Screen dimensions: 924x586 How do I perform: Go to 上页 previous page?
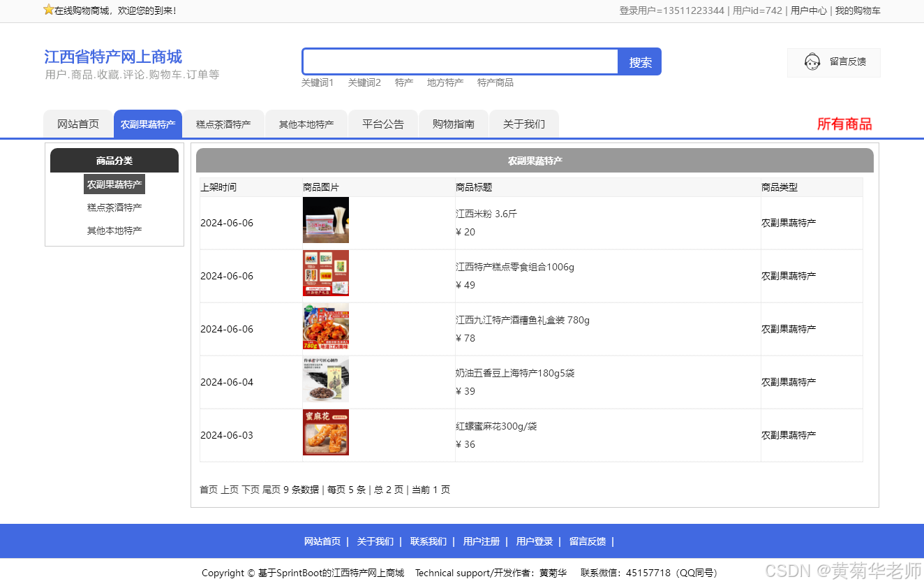tap(230, 490)
